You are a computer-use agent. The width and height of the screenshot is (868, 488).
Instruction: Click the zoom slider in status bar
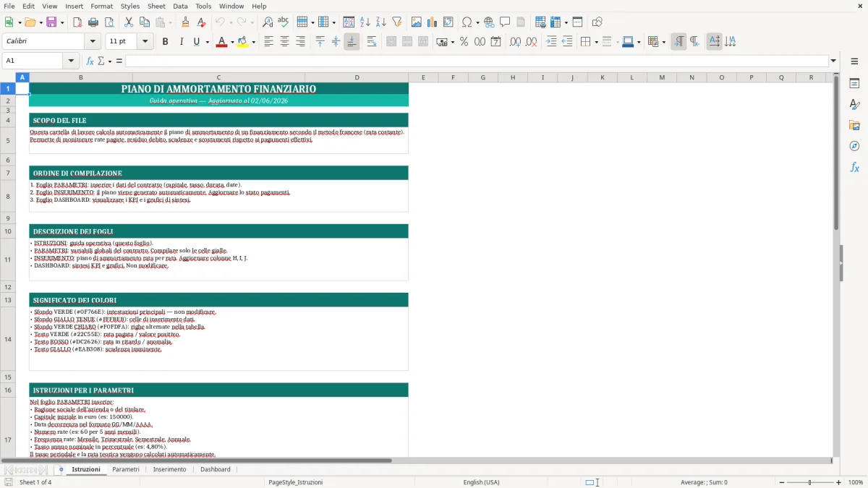click(809, 482)
